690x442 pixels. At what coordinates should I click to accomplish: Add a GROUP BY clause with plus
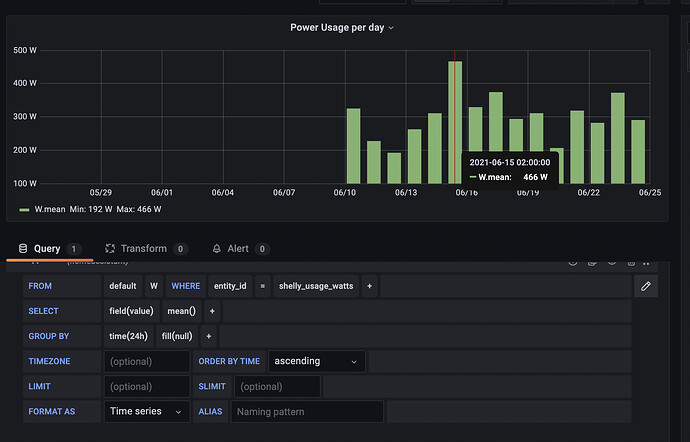click(x=209, y=336)
